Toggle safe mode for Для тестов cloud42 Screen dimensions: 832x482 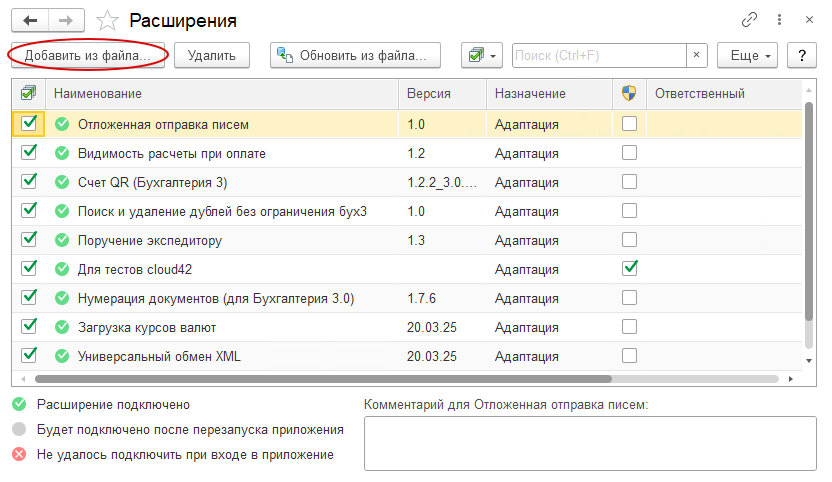pos(629,269)
